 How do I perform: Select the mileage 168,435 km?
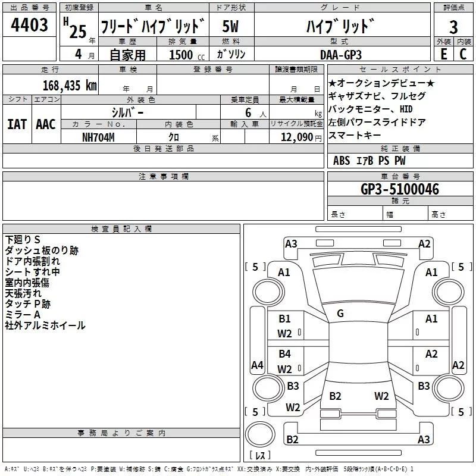(70, 86)
